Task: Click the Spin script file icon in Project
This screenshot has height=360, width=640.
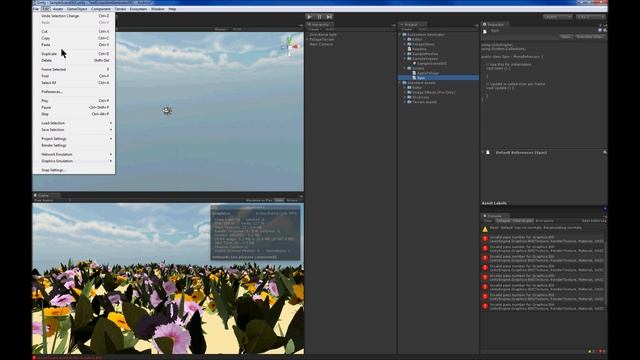Action: (x=414, y=78)
